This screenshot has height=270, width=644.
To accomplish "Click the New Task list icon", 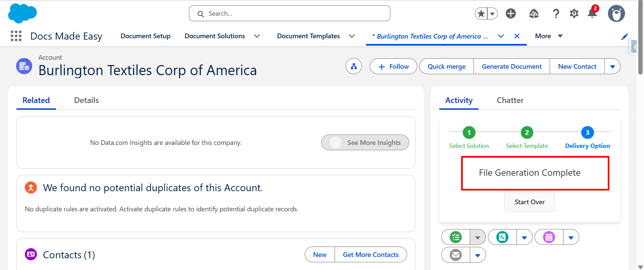I will click(456, 237).
